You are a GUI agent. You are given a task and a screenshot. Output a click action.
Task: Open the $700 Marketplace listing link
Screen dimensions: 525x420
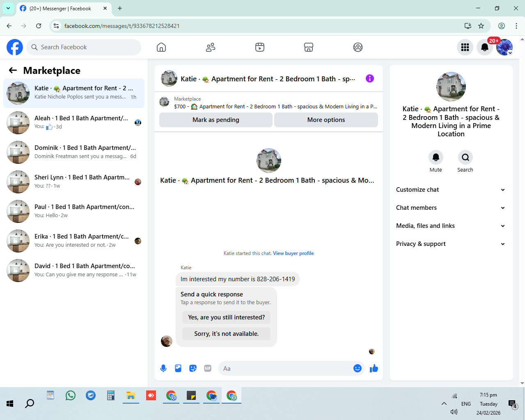click(x=268, y=103)
